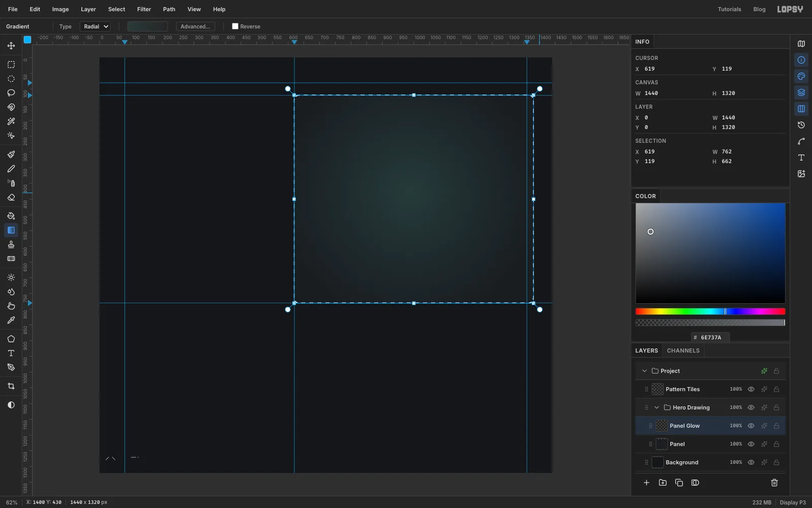The height and width of the screenshot is (508, 812).
Task: Open the Blog link
Action: pyautogui.click(x=759, y=9)
